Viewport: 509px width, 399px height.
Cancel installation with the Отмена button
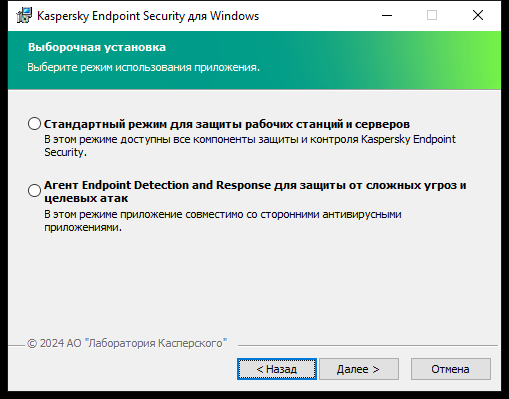point(451,369)
